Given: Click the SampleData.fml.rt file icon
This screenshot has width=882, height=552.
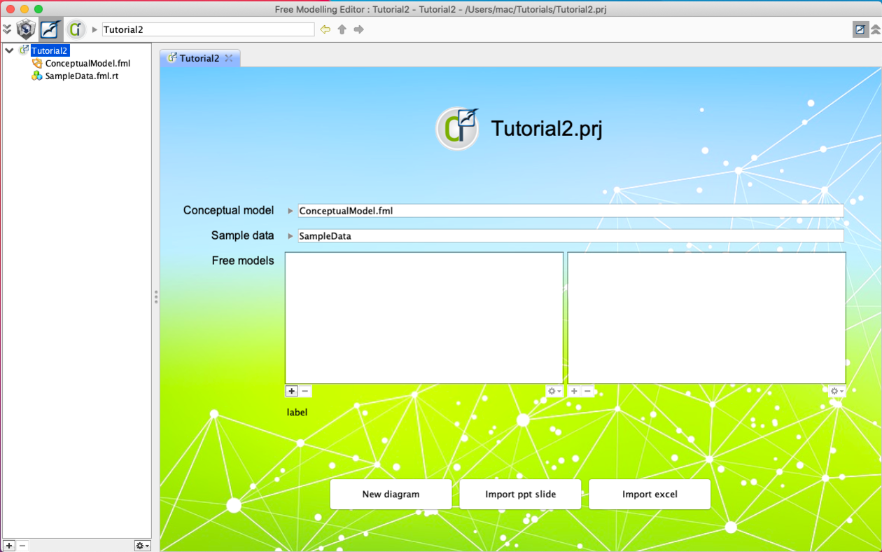Looking at the screenshot, I should [x=37, y=76].
